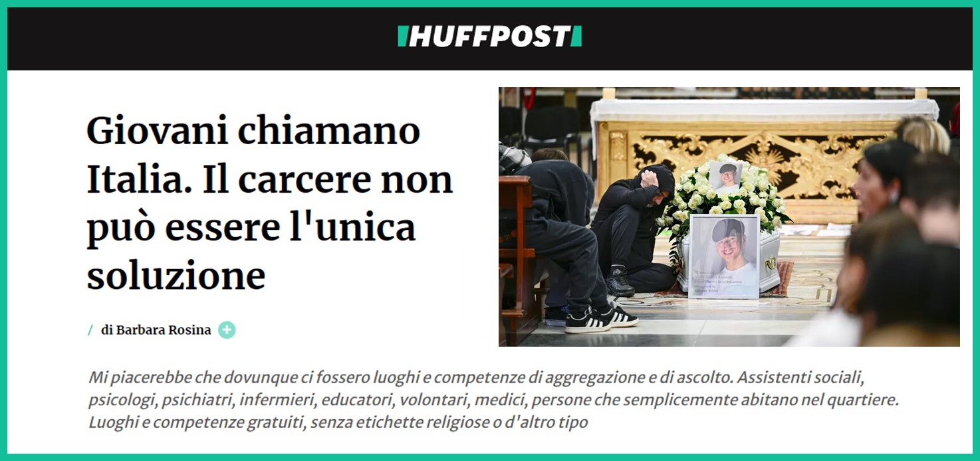Click the right green bar of the HuffPost logo

pyautogui.click(x=576, y=37)
